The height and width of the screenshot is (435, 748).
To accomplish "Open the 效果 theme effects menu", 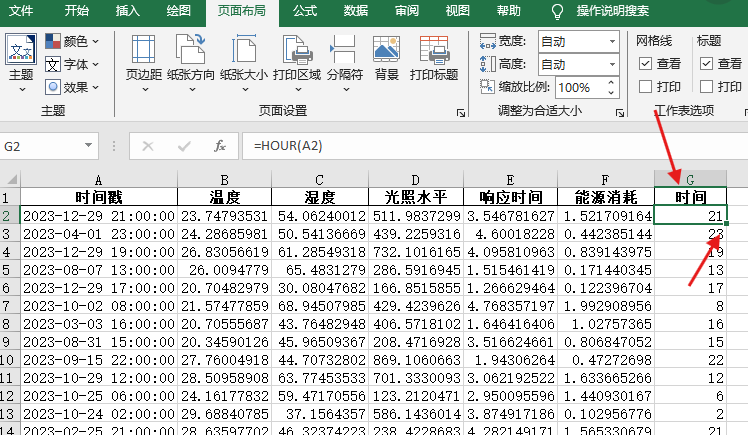I will click(72, 87).
